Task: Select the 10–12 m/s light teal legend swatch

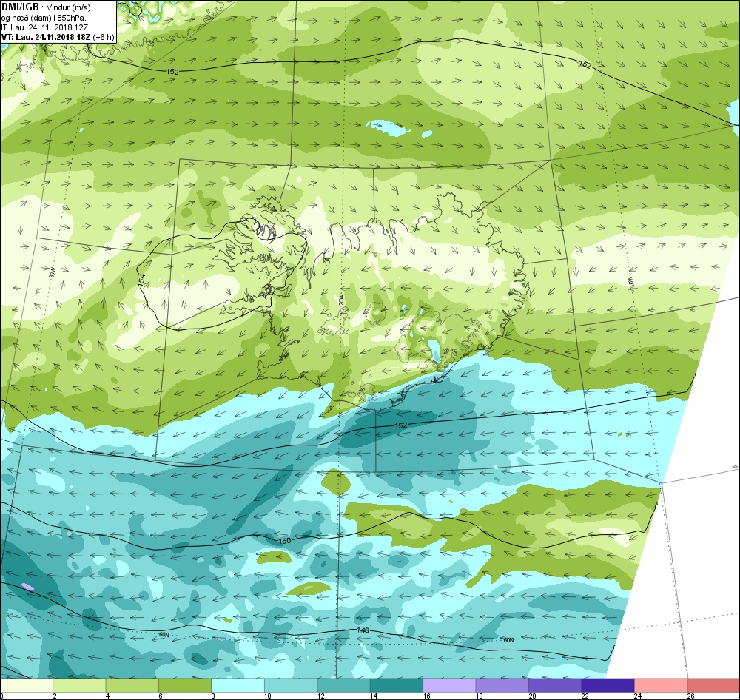Action: point(291,685)
